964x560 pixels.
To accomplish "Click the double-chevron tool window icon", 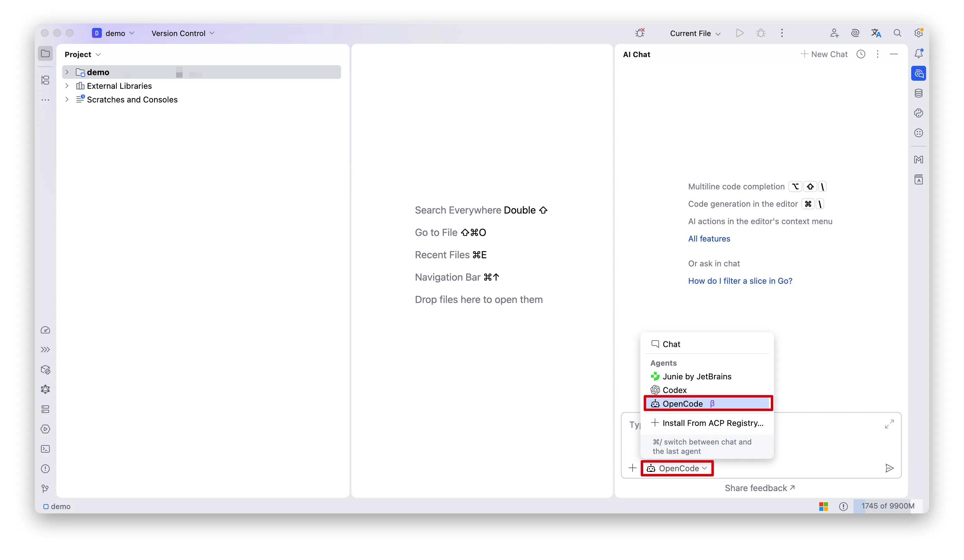I will coord(45,349).
